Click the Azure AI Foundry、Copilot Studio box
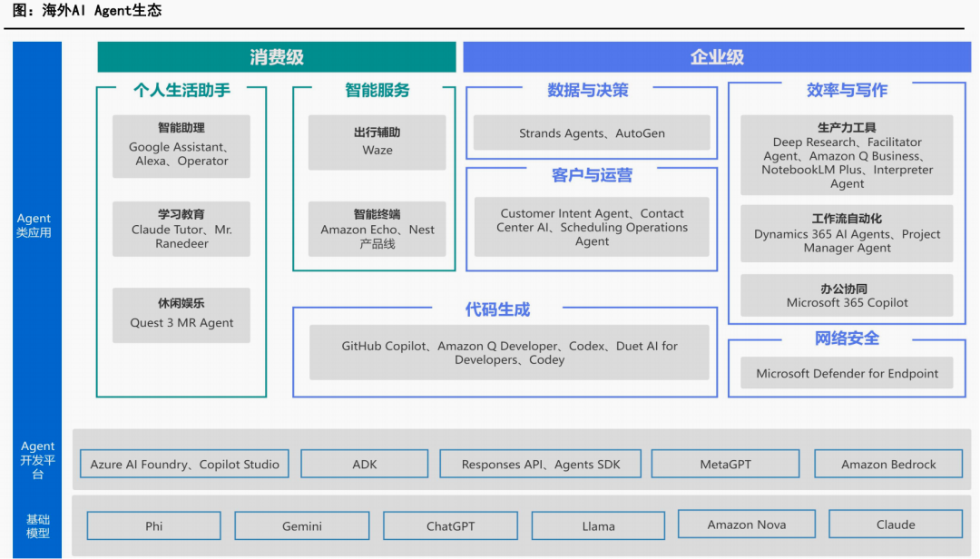980x559 pixels. [184, 464]
